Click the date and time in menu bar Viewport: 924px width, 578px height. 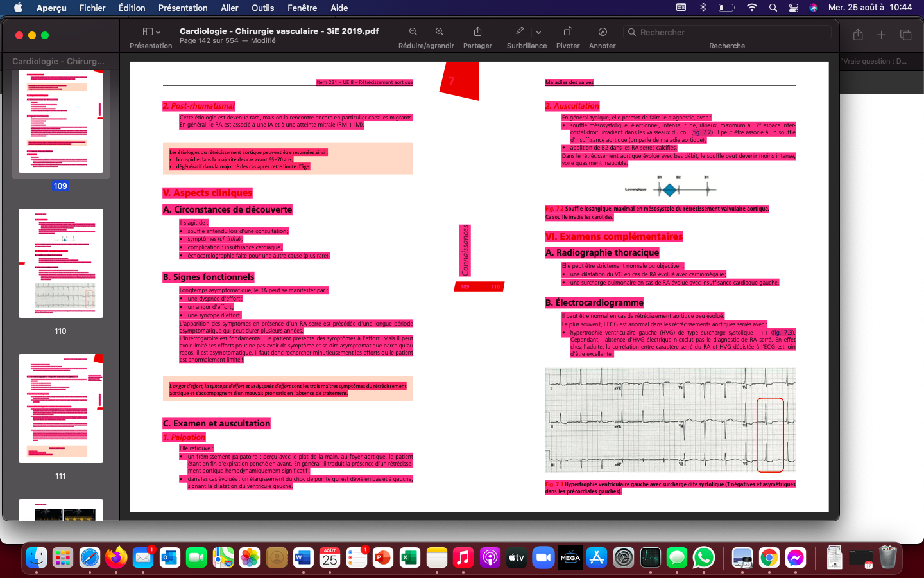870,8
